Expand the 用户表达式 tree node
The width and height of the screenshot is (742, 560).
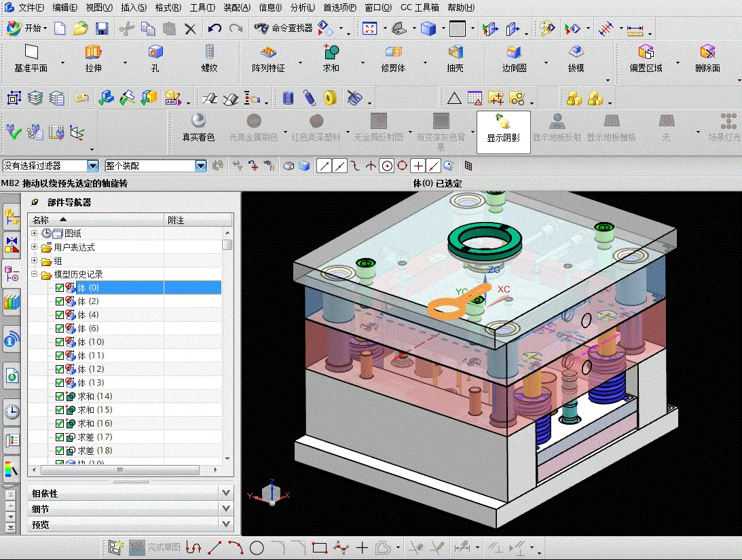[x=35, y=247]
